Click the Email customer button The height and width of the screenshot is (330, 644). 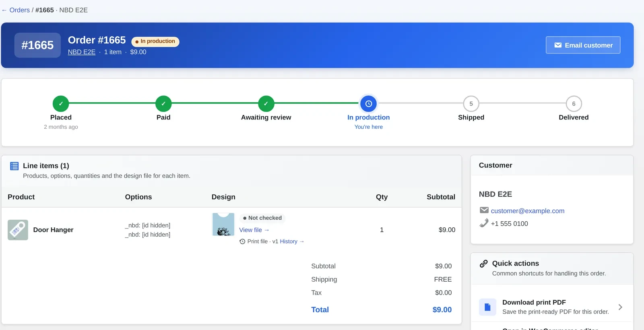[583, 45]
